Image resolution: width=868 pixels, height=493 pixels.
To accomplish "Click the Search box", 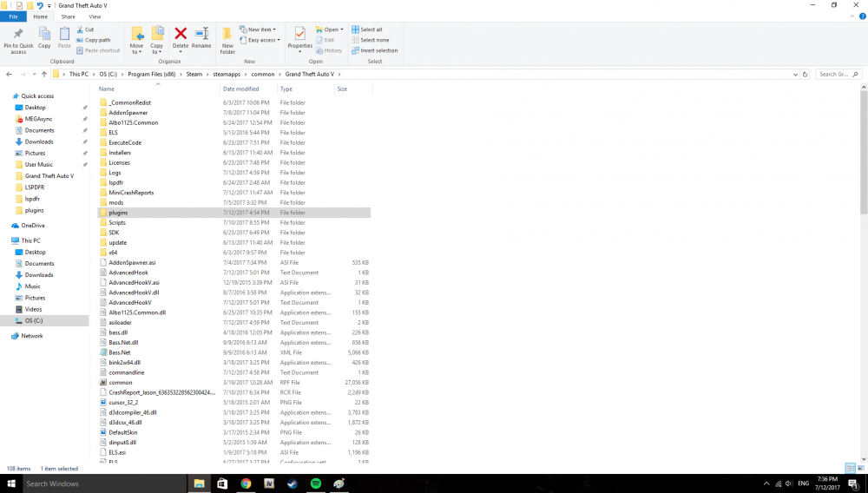I will pyautogui.click(x=838, y=74).
